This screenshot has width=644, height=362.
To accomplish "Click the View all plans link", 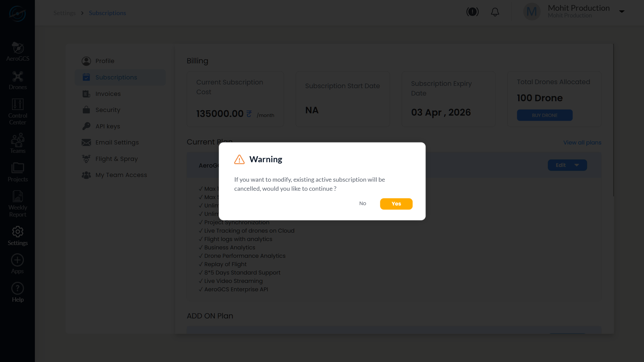I will click(582, 142).
